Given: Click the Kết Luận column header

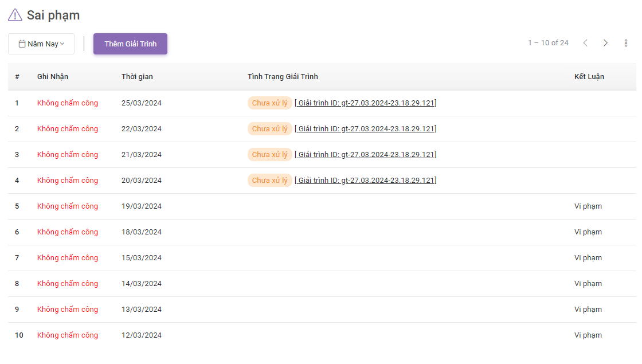Looking at the screenshot, I should click(589, 77).
